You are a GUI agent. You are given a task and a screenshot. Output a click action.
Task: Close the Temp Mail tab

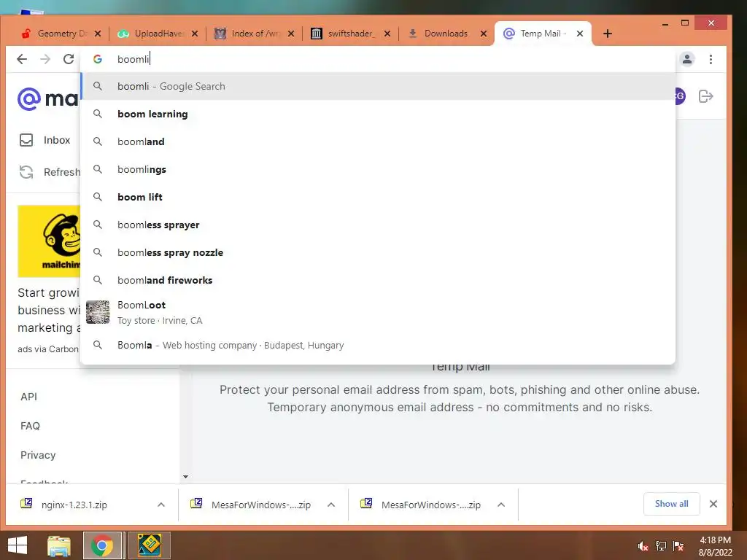point(580,34)
